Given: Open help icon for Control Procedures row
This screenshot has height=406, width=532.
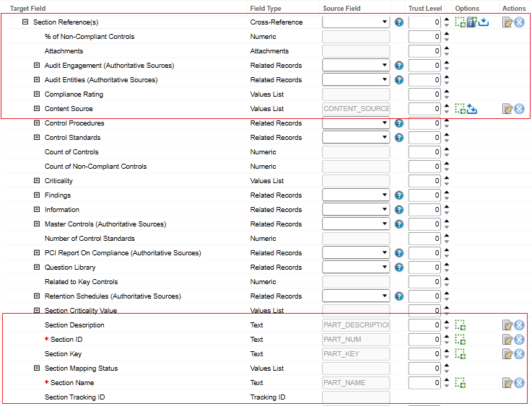Looking at the screenshot, I should point(399,123).
